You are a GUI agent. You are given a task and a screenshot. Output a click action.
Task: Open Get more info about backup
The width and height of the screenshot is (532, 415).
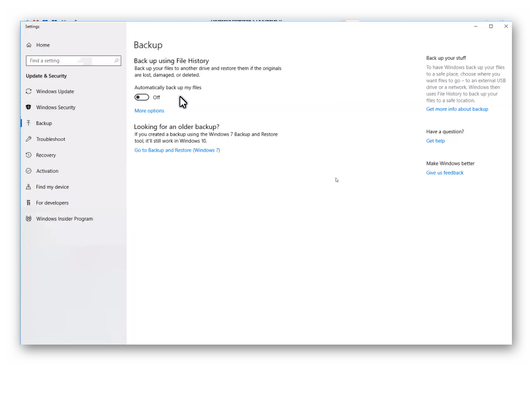click(457, 109)
